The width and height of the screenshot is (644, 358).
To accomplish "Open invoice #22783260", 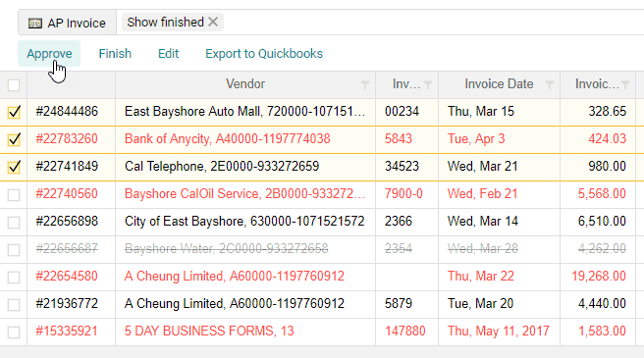I will pos(67,138).
